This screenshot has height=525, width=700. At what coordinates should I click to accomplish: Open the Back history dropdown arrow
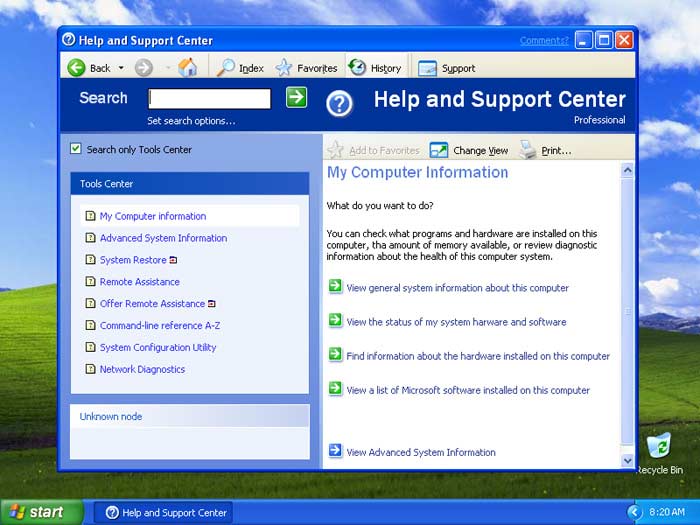tap(121, 68)
